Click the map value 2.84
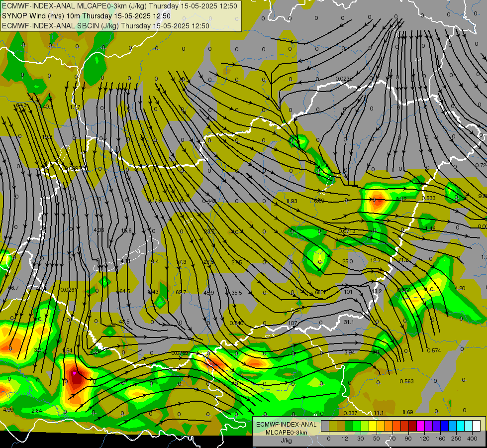The image size is (487, 448). tap(37, 411)
